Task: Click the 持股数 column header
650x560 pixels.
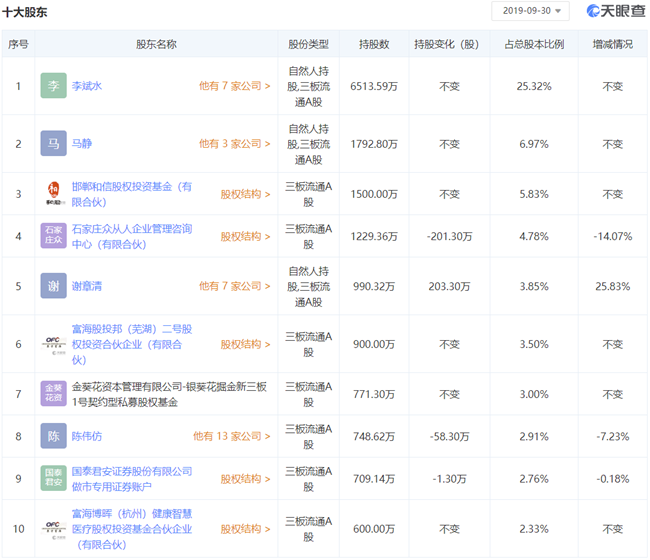Action: [374, 44]
